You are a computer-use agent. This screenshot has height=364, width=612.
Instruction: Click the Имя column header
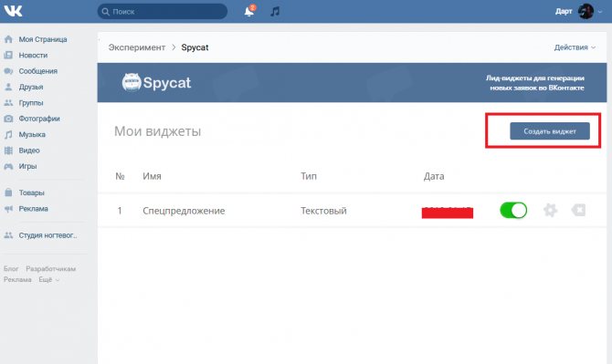[x=152, y=177]
